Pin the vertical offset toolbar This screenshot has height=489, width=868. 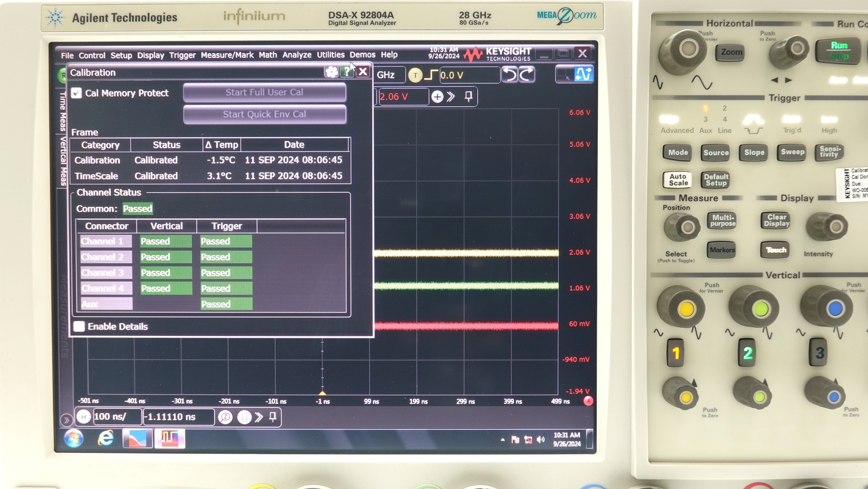click(x=468, y=97)
